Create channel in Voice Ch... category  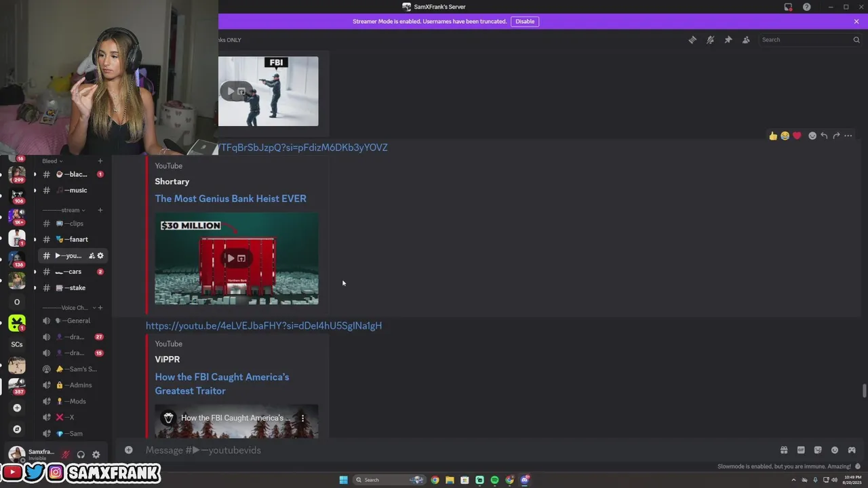(101, 308)
